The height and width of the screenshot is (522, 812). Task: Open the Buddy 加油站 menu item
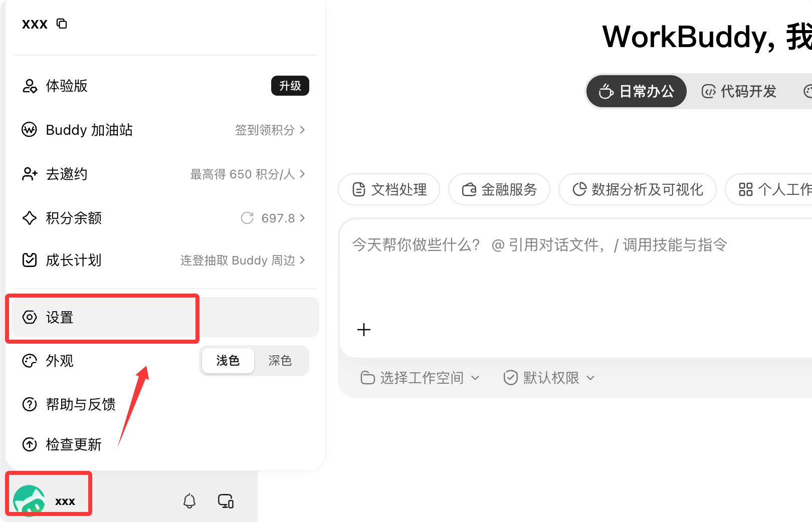point(165,130)
